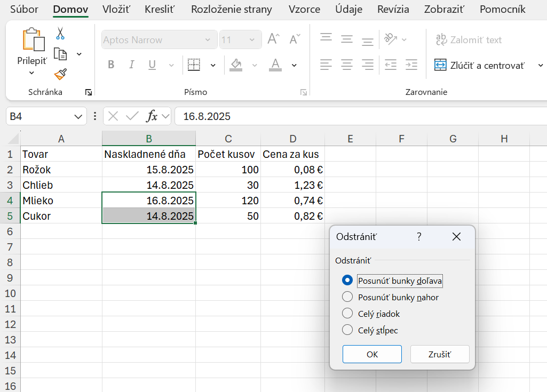
Task: Switch to the Revízia tab
Action: pos(393,10)
